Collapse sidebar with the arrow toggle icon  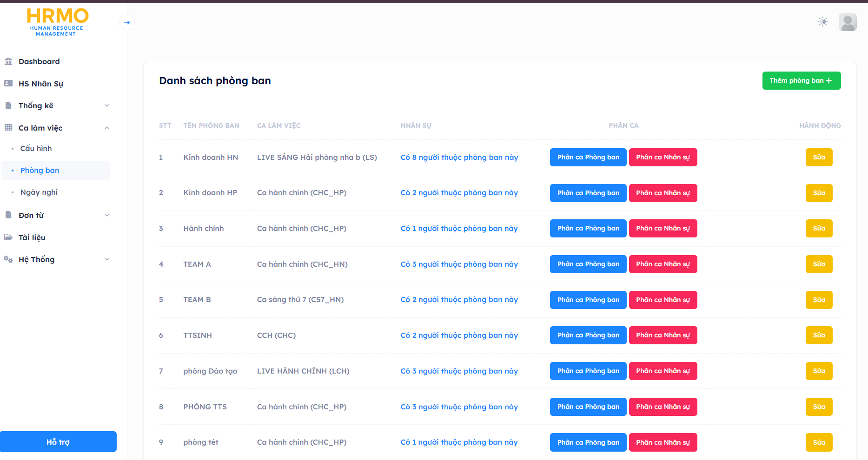127,22
